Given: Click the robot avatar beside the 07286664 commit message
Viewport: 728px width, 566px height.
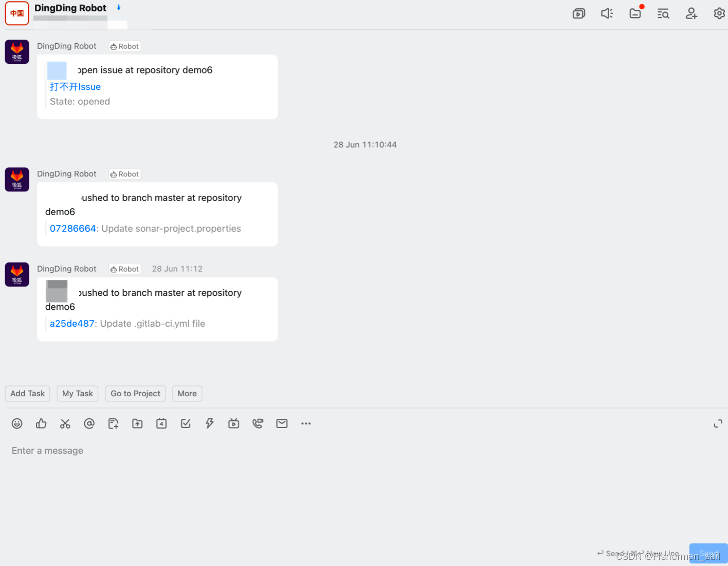Looking at the screenshot, I should pos(17,180).
